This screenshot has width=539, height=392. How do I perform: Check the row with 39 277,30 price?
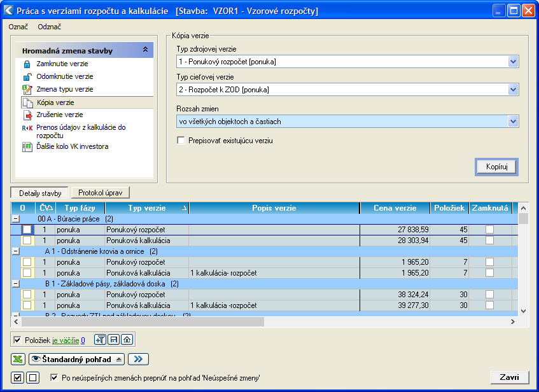pos(27,305)
